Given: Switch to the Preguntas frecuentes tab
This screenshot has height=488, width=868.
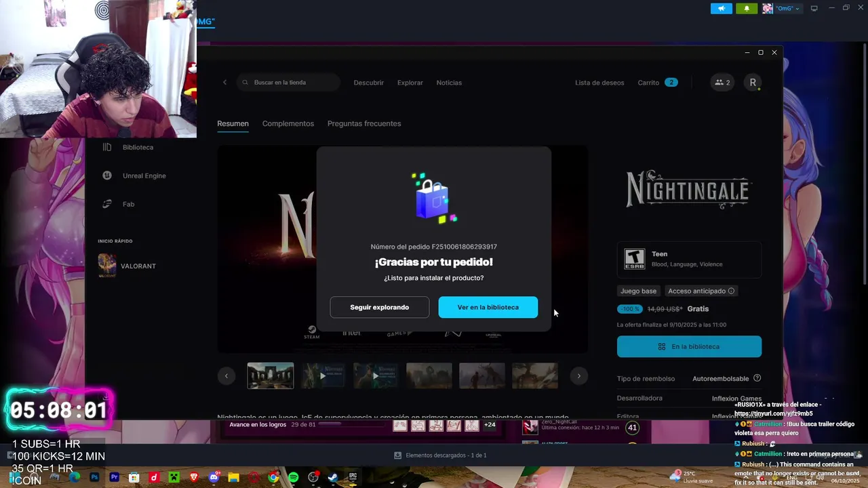Looking at the screenshot, I should click(x=364, y=123).
